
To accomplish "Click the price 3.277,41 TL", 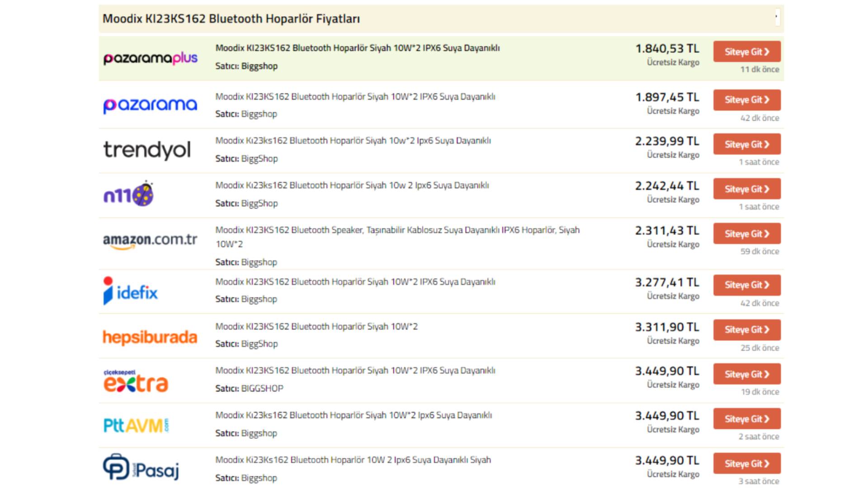I will tap(667, 282).
